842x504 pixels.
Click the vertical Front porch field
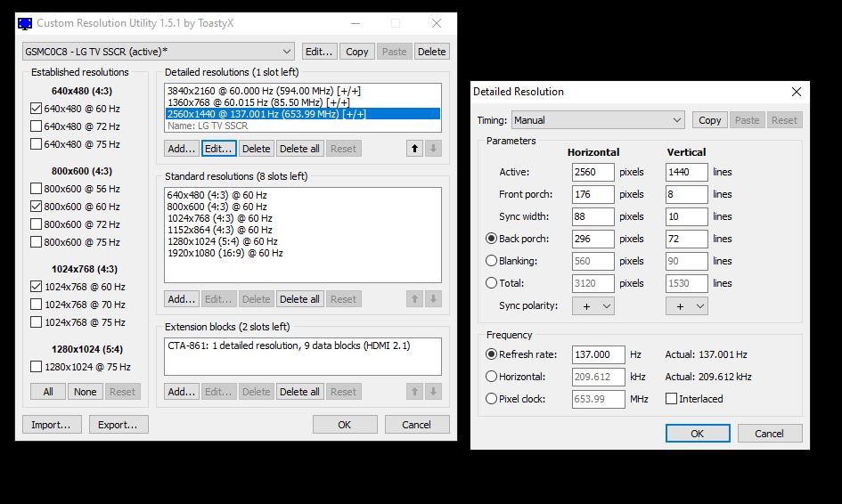tap(687, 194)
